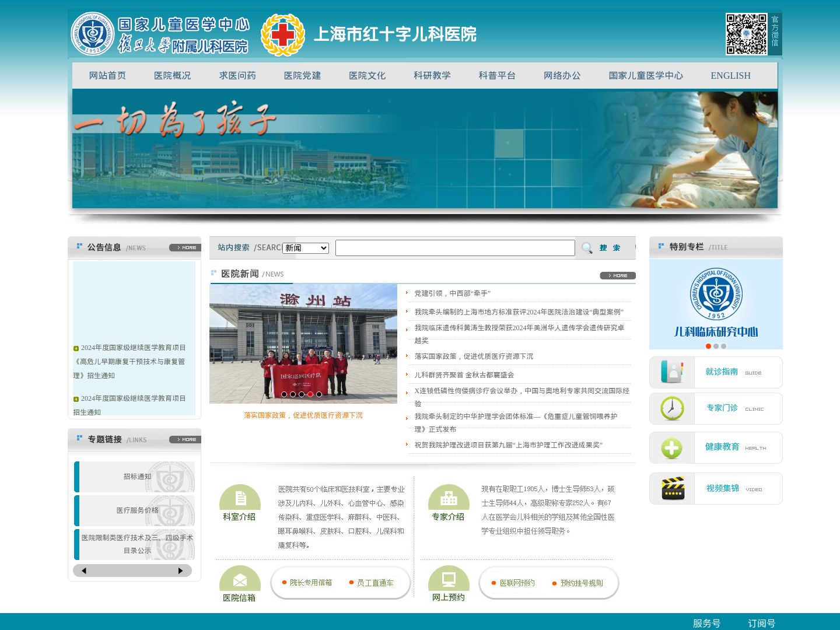The width and height of the screenshot is (840, 630).
Task: Open news about 2024年医院法治建设典型案例
Action: 519,312
